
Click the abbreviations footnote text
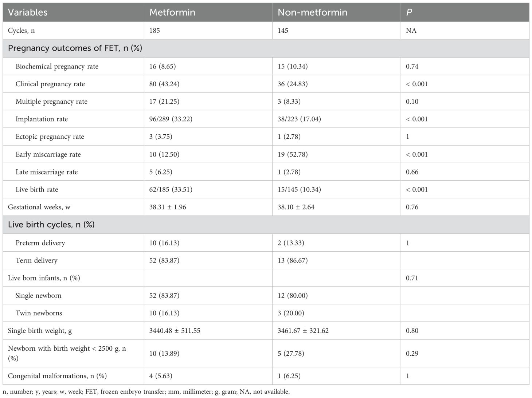point(146,392)
